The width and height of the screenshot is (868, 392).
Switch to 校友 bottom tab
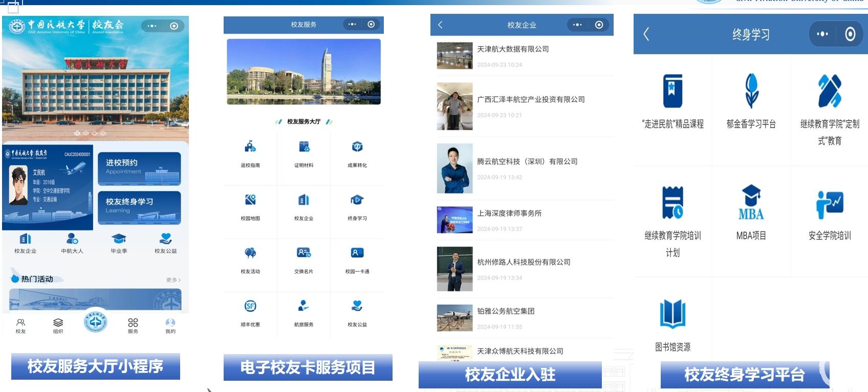tap(20, 326)
